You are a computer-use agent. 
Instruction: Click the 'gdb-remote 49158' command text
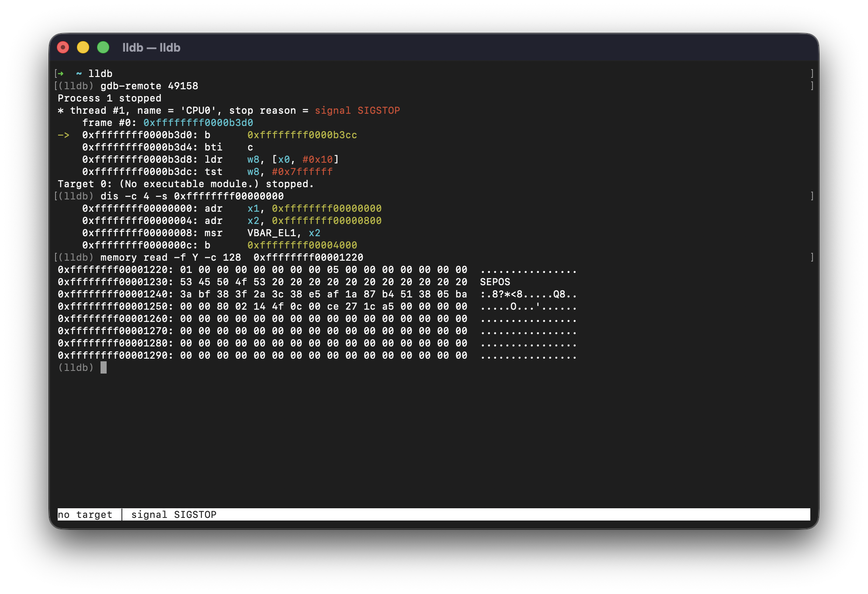point(149,86)
